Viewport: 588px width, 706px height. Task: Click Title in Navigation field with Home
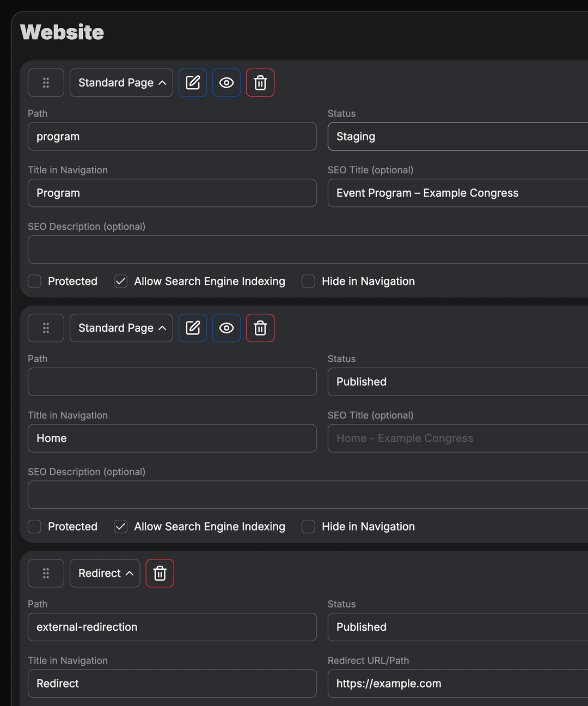click(172, 438)
